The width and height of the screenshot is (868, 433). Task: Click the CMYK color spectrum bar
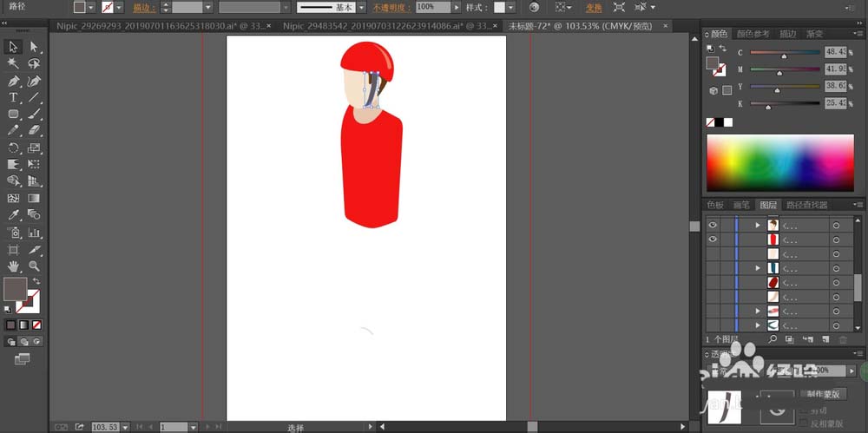tap(779, 162)
